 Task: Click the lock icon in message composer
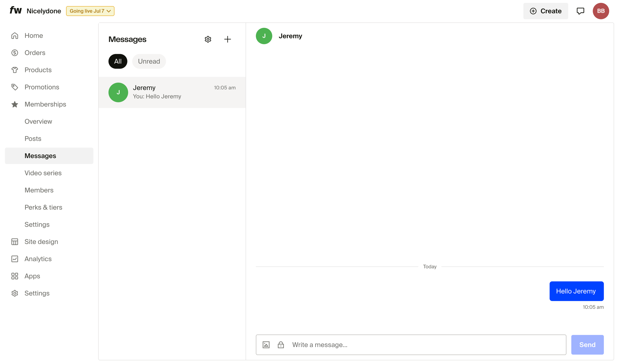281,345
